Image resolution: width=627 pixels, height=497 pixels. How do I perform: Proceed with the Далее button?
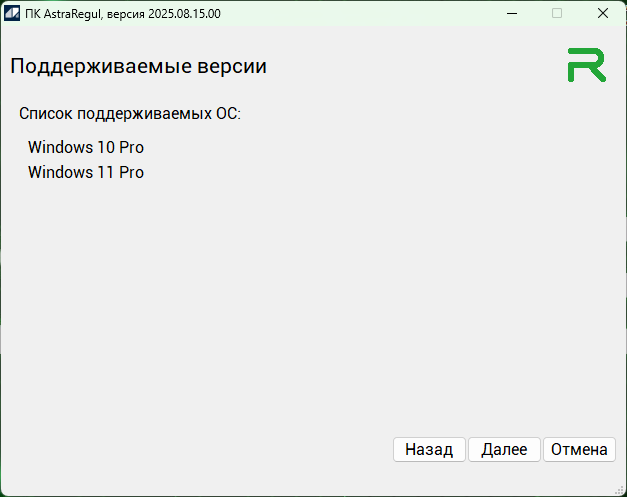[504, 450]
